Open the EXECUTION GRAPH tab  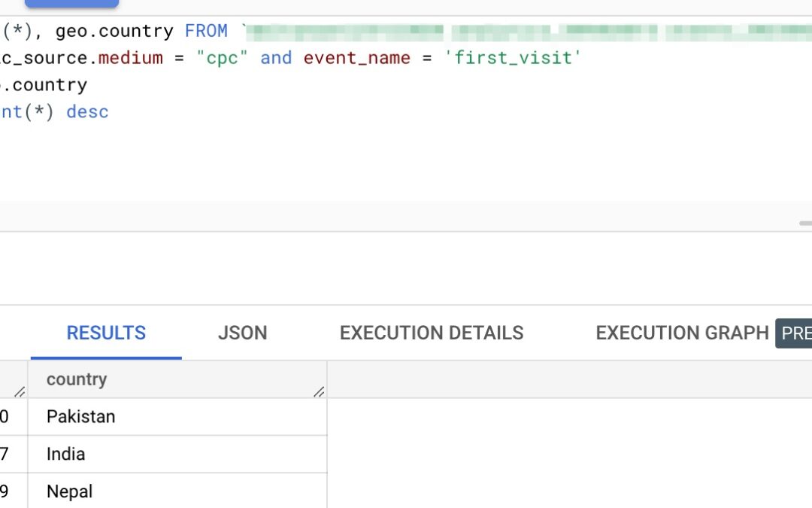(x=682, y=333)
